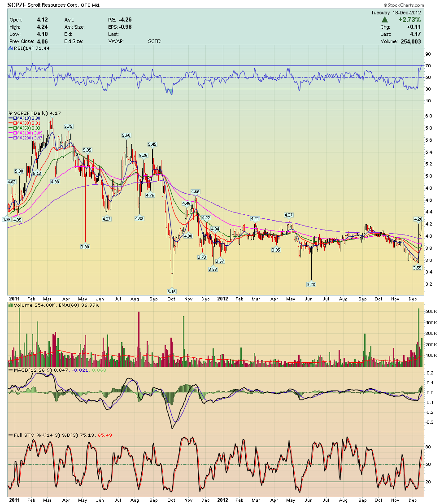This screenshot has height=504, width=444.
Task: Click the 4.98 price label
Action: 55,182
